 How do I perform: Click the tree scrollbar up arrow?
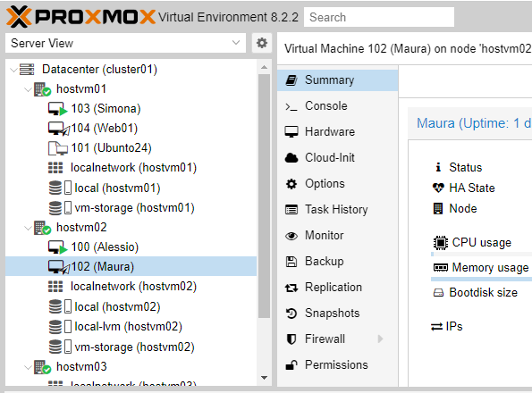[x=265, y=67]
